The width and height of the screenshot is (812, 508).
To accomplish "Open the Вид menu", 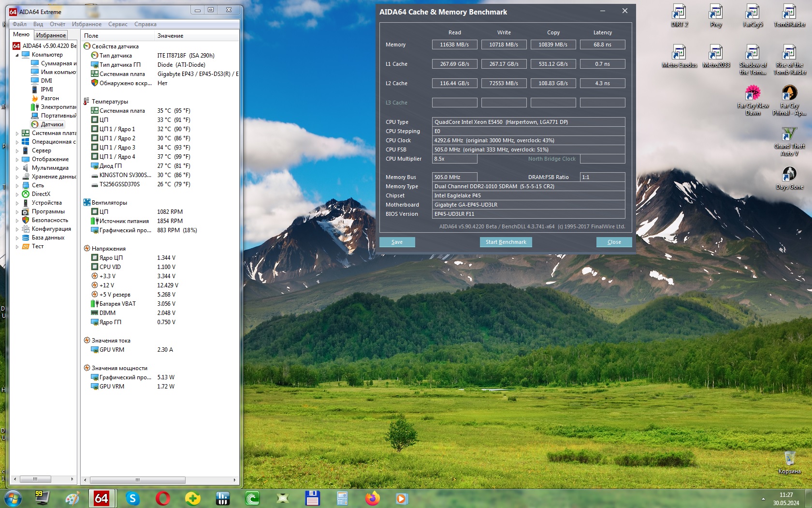I will (38, 24).
